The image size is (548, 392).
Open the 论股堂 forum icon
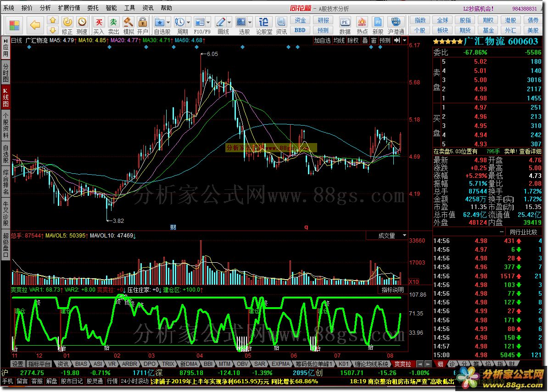click(263, 22)
